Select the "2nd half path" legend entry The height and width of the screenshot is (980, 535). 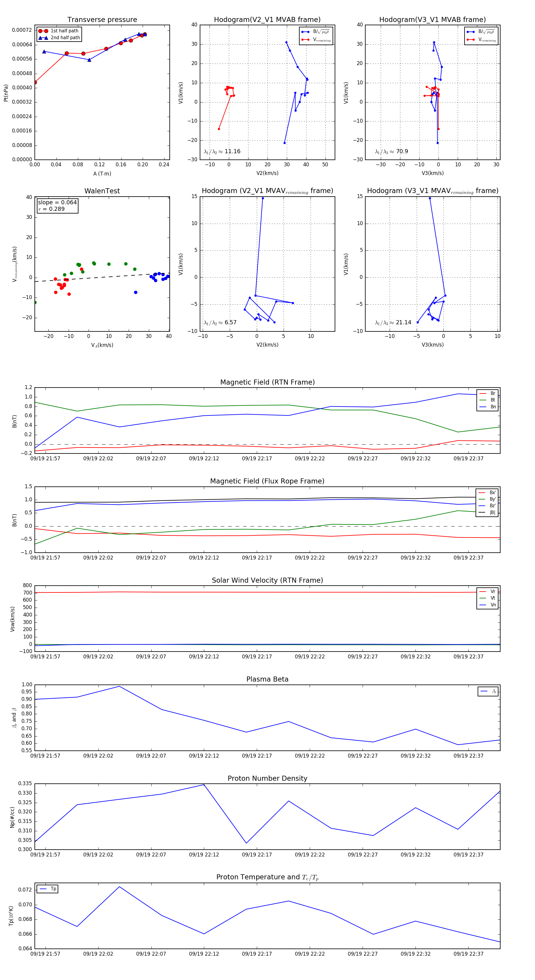[59, 38]
